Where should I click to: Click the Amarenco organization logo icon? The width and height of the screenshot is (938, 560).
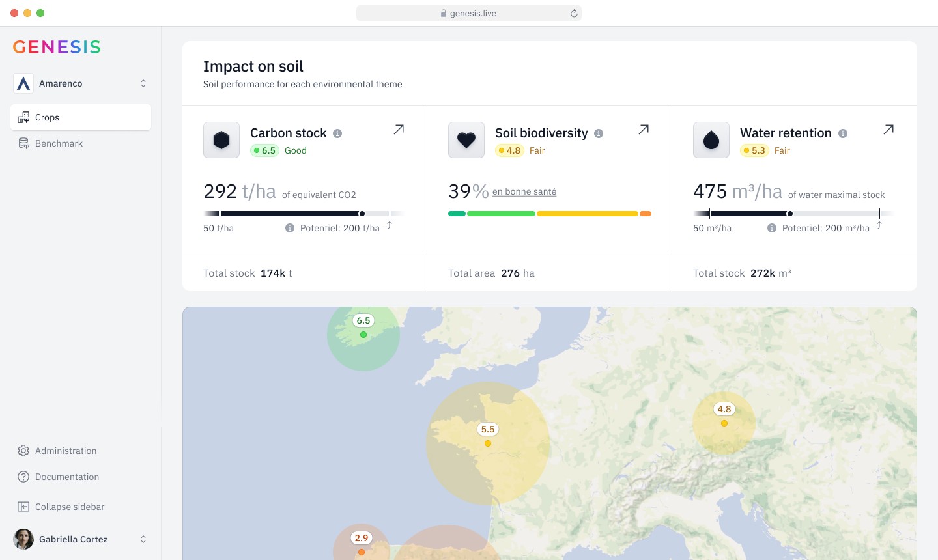pos(23,83)
